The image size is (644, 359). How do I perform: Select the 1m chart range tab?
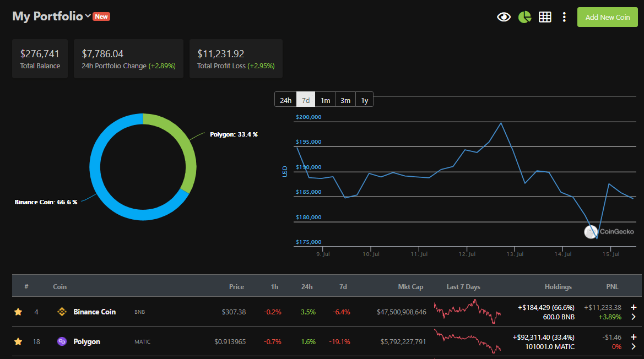pyautogui.click(x=325, y=100)
